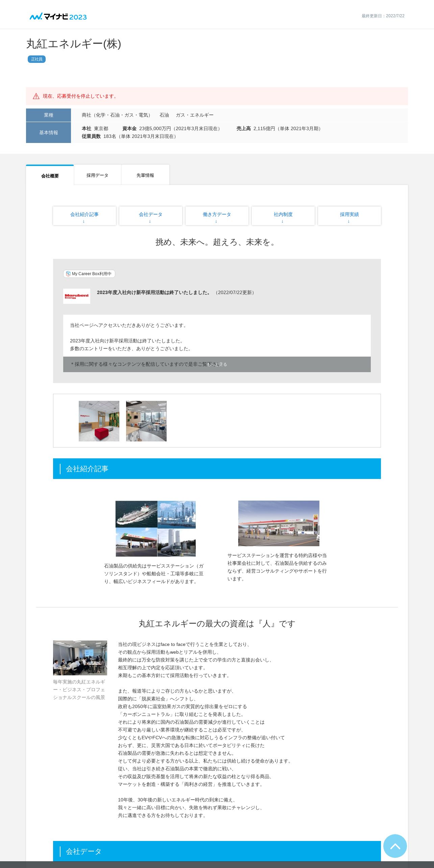
Task: Switch to the 採用データ tab
Action: point(97,175)
